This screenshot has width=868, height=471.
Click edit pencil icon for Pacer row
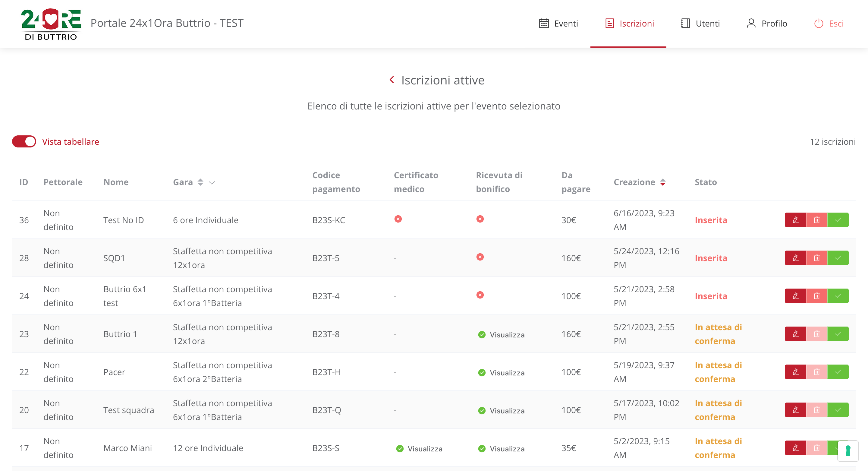(795, 372)
